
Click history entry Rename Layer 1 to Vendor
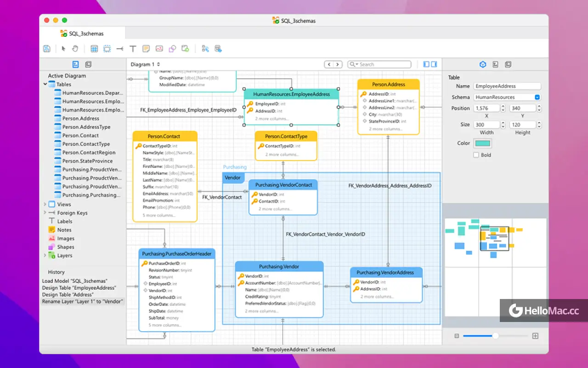tap(83, 301)
